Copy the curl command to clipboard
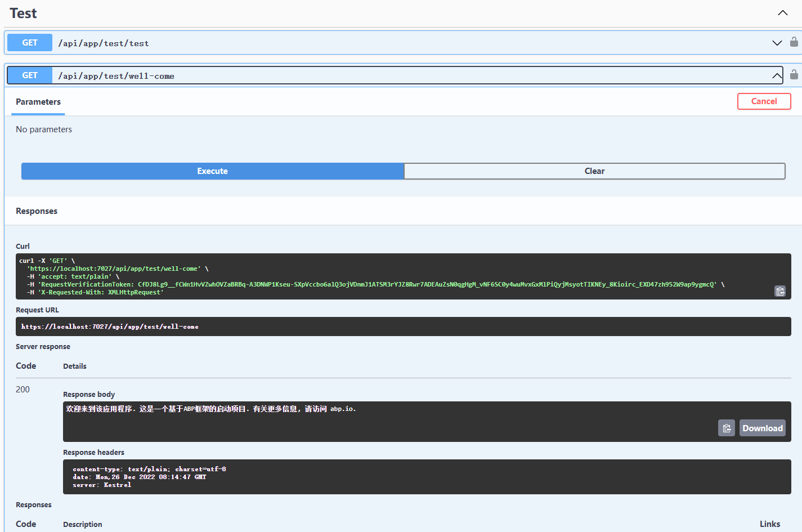Viewport: 802px width, 532px height. tap(779, 291)
